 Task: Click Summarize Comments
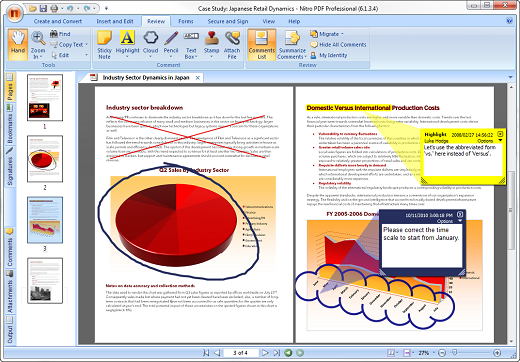pos(292,45)
